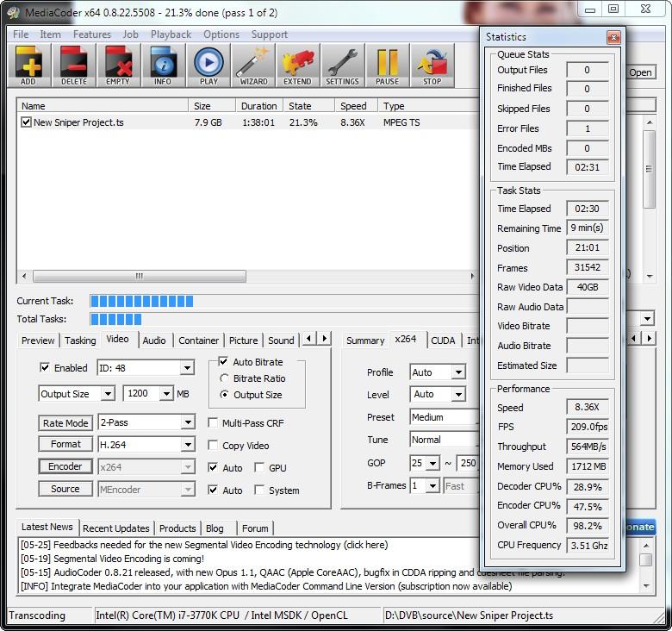This screenshot has width=672, height=631.
Task: Click the PAUSE toolbar icon
Action: tap(387, 66)
